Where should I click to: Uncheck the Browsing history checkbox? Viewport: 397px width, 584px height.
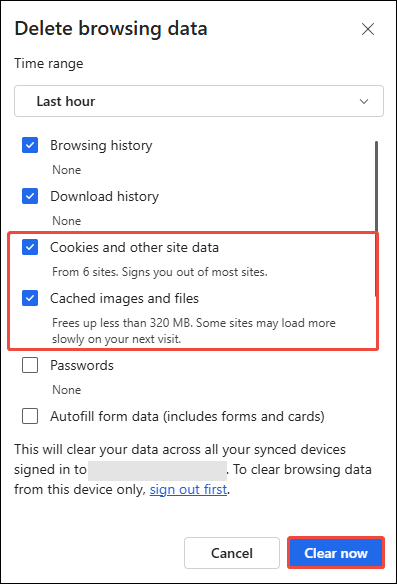pyautogui.click(x=30, y=145)
